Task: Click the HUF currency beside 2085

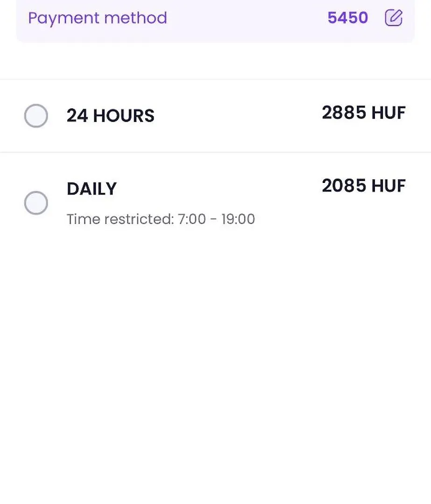Action: click(x=389, y=185)
